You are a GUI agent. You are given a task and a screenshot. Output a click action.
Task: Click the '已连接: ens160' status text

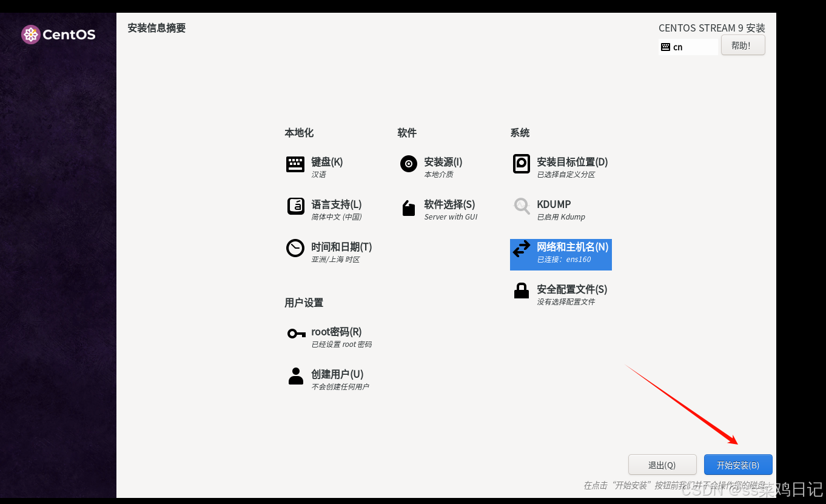pos(564,260)
